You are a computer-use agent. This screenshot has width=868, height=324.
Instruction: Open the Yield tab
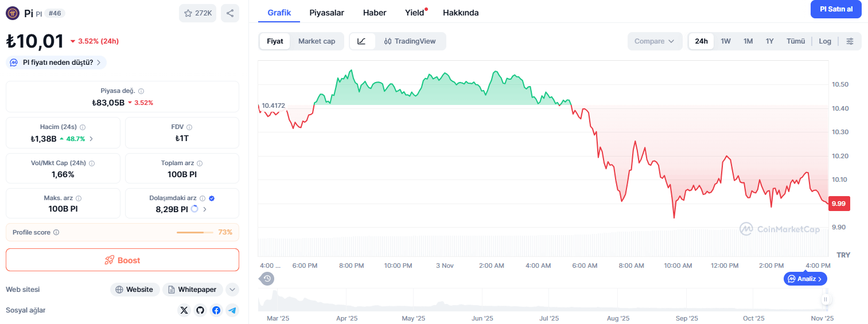(x=415, y=13)
